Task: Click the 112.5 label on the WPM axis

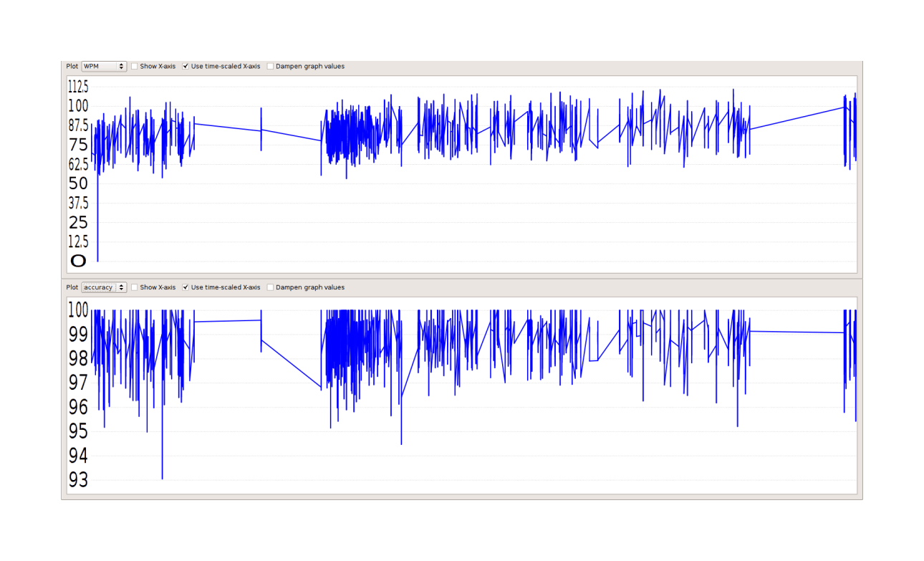Action: (78, 87)
